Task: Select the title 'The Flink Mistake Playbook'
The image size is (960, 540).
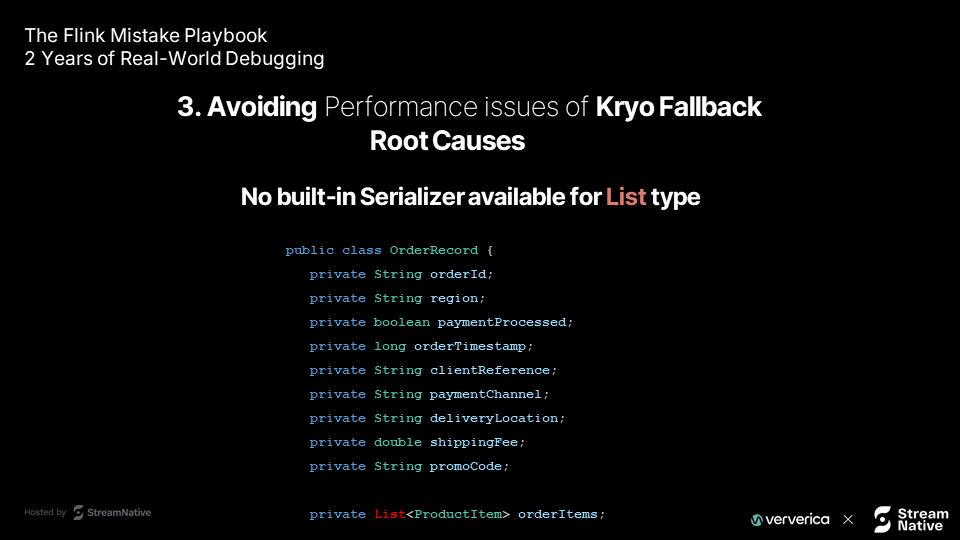Action: coord(146,36)
